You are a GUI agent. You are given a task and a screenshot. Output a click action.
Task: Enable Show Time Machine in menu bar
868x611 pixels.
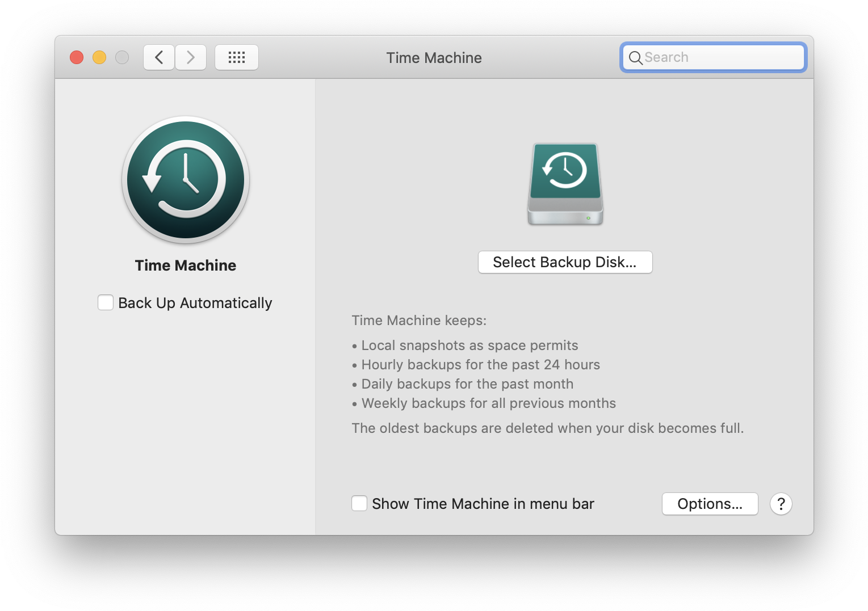click(x=359, y=503)
